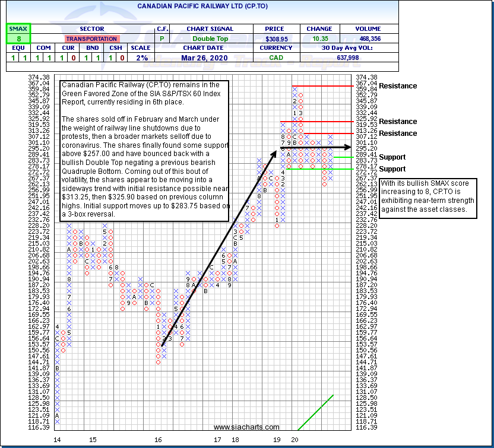The height and width of the screenshot is (448, 494).
Task: Select the CAD currency value
Action: (276, 58)
